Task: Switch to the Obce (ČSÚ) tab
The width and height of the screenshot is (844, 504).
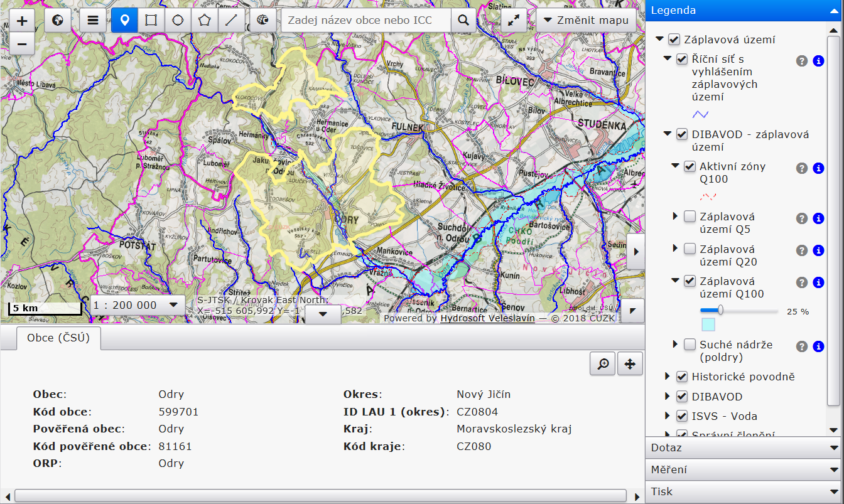Action: pyautogui.click(x=58, y=338)
